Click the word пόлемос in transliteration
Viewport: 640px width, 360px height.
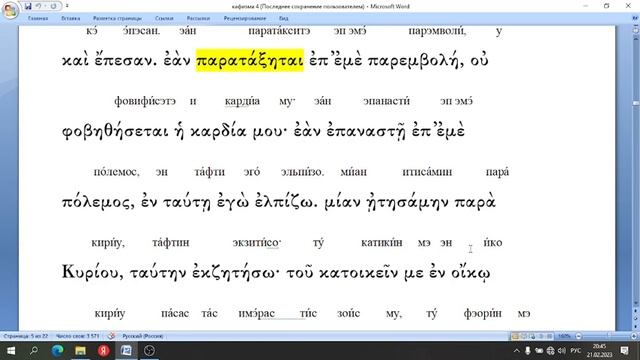[116, 172]
